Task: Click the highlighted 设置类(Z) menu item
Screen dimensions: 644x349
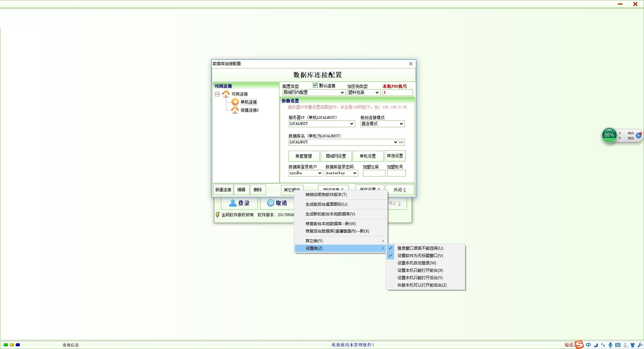Action: [x=341, y=248]
